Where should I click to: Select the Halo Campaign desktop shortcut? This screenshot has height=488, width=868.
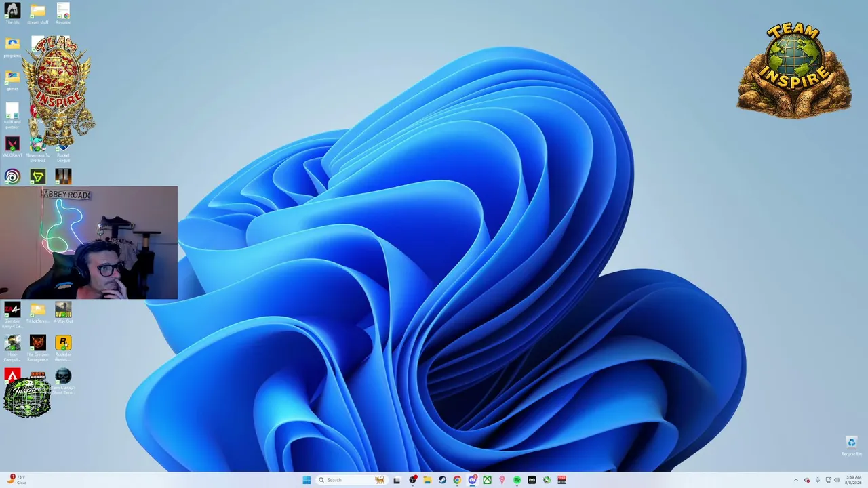[x=12, y=348]
